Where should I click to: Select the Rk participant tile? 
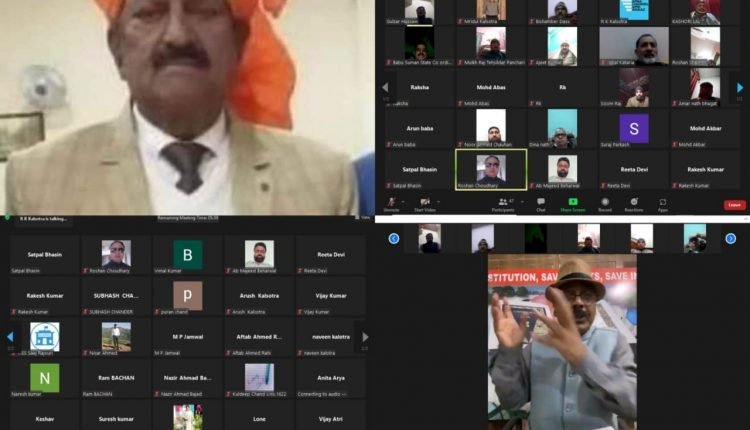point(562,88)
